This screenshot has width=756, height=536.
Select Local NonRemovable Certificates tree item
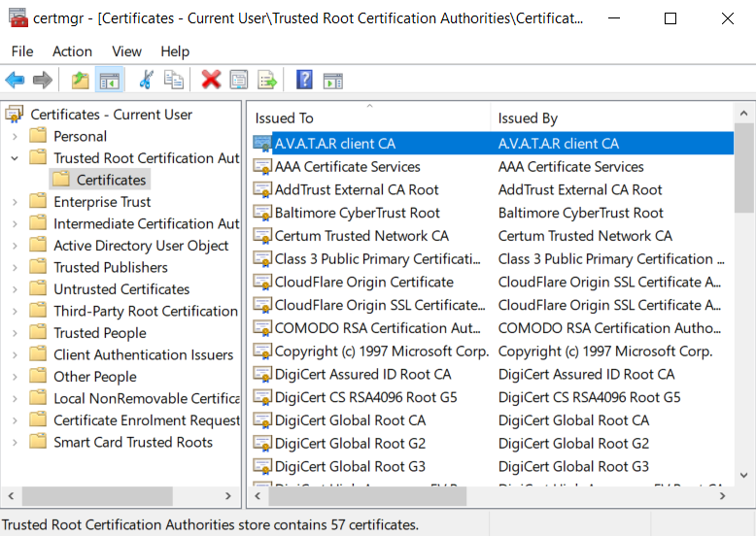coord(147,398)
